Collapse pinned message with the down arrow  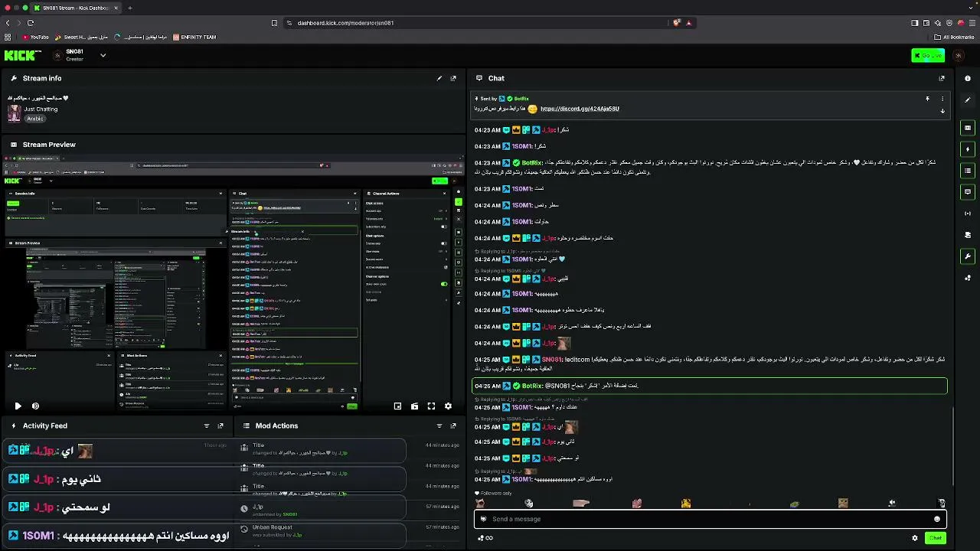pos(942,111)
